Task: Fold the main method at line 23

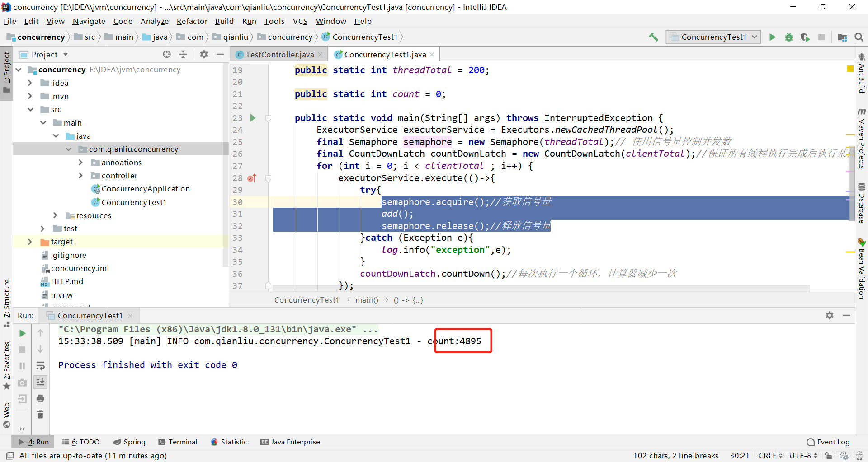Action: (268, 118)
